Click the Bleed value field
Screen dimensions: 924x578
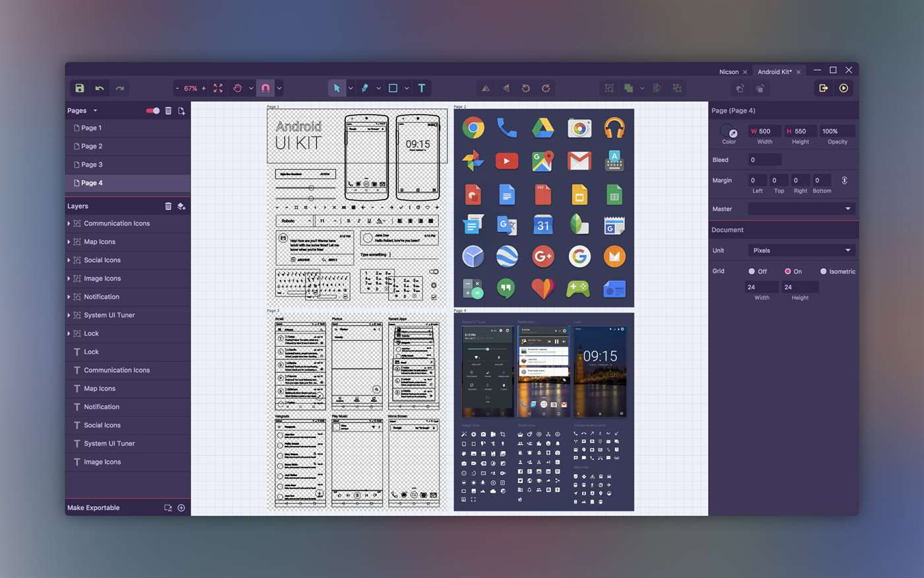(x=764, y=160)
